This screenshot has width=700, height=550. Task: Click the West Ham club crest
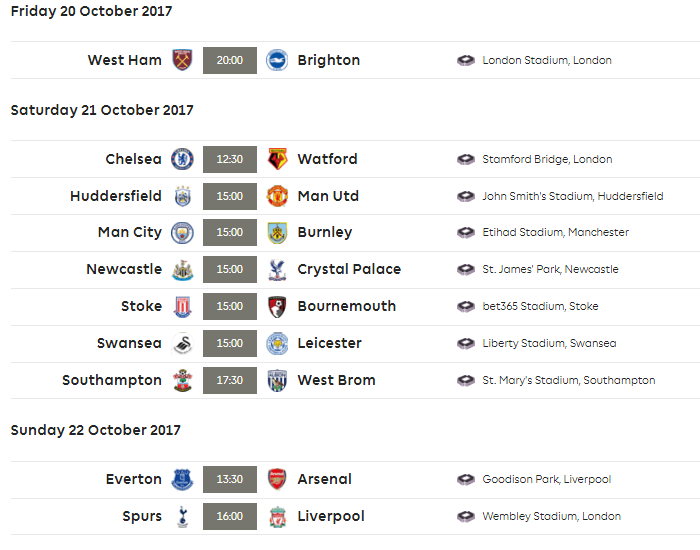[182, 60]
